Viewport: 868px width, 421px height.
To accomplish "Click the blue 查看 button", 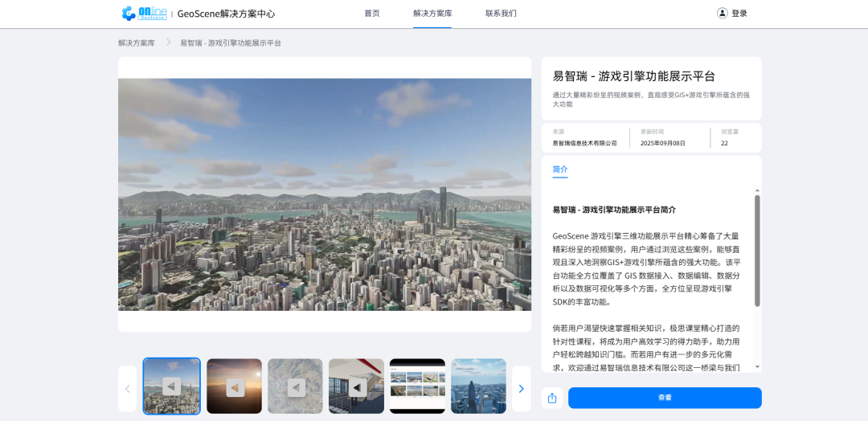I will (665, 398).
